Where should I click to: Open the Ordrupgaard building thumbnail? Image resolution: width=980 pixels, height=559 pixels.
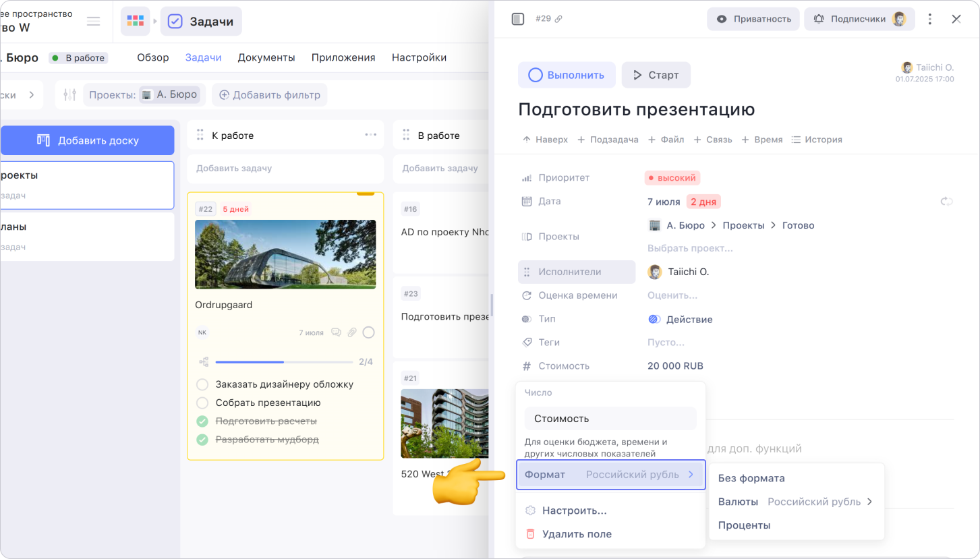[x=285, y=254]
